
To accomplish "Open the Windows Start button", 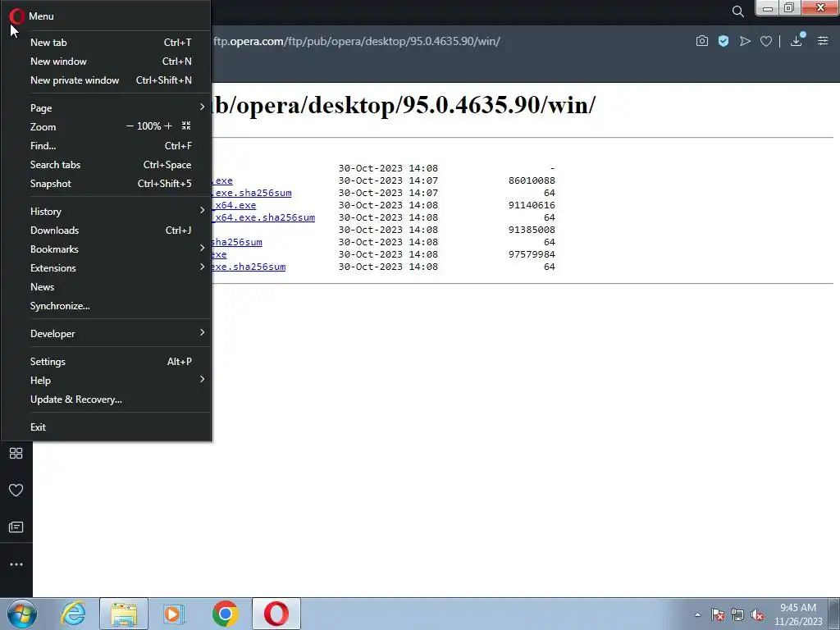I will point(22,614).
